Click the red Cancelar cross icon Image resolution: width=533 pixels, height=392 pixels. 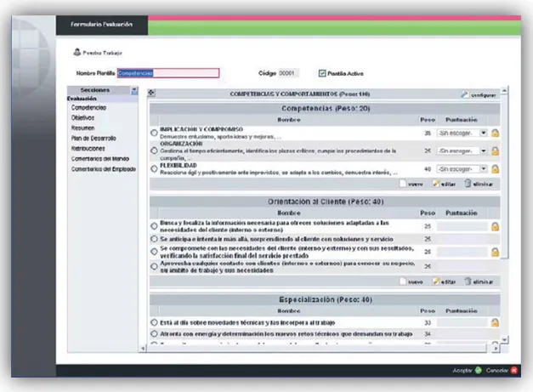pos(514,370)
